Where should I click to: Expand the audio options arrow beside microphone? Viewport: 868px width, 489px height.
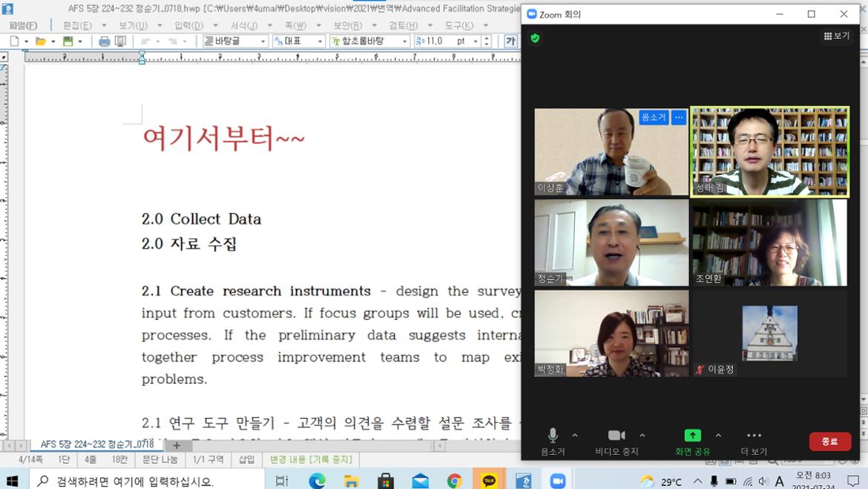575,436
